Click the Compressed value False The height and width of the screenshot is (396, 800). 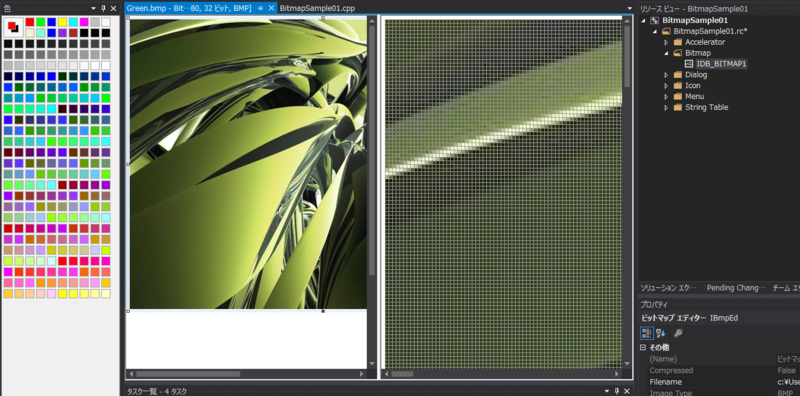click(787, 370)
